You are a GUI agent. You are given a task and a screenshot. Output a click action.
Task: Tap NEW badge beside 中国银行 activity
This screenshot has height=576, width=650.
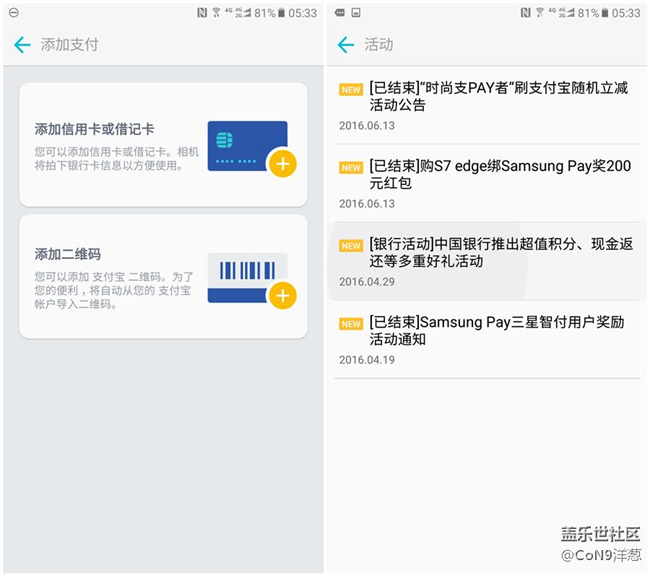pyautogui.click(x=351, y=246)
